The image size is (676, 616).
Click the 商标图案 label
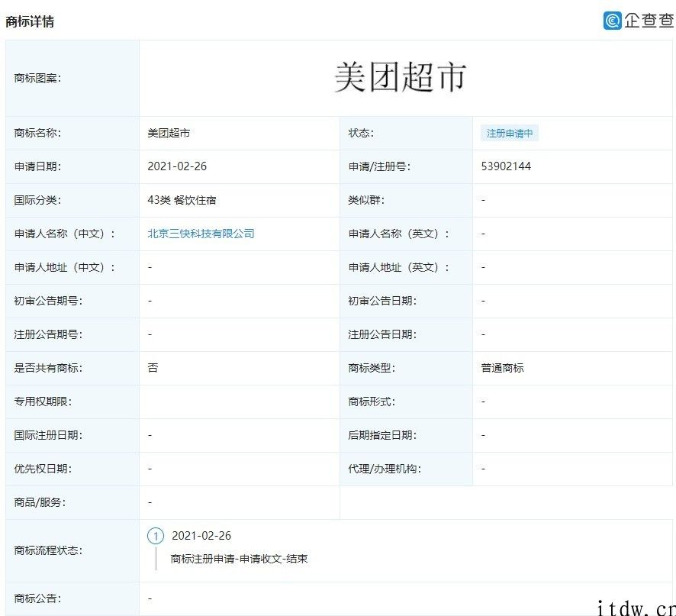[37, 78]
